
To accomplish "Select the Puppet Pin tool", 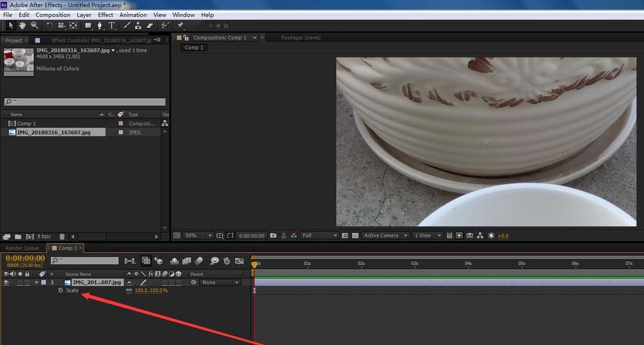I will (x=180, y=26).
